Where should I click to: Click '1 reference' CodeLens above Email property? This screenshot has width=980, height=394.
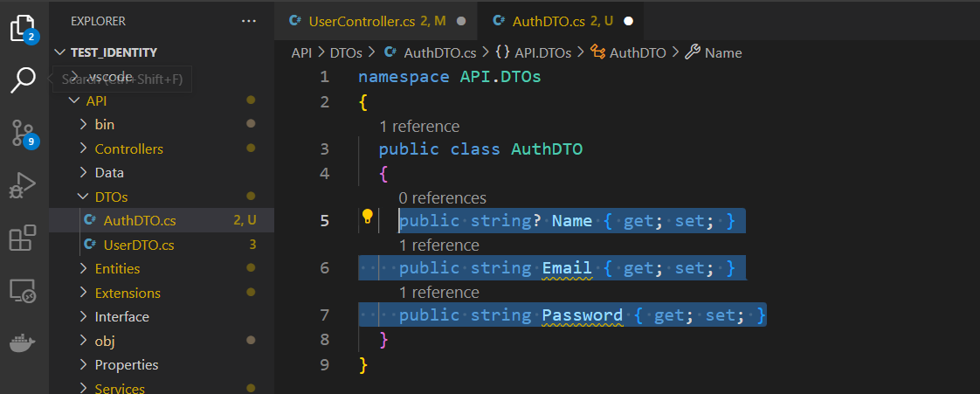[x=439, y=245]
